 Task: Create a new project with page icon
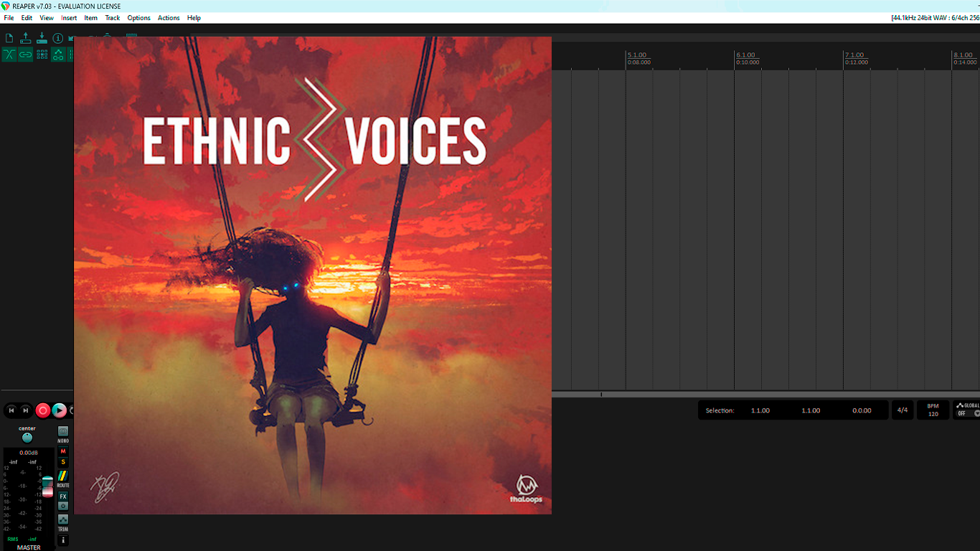(x=9, y=38)
